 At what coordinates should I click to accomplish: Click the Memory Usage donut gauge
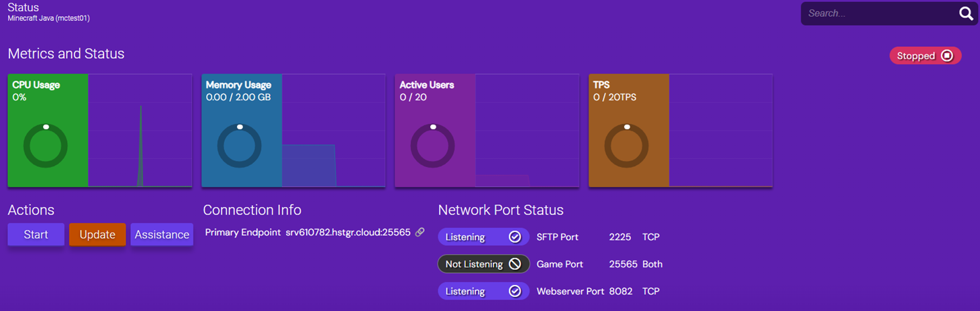click(x=239, y=146)
